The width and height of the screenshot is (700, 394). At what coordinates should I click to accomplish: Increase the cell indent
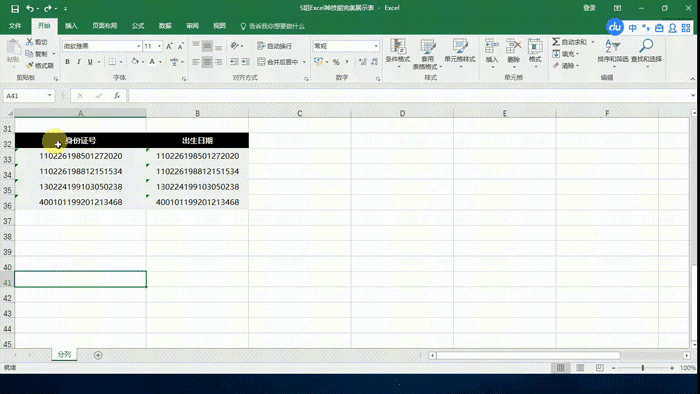click(x=246, y=62)
